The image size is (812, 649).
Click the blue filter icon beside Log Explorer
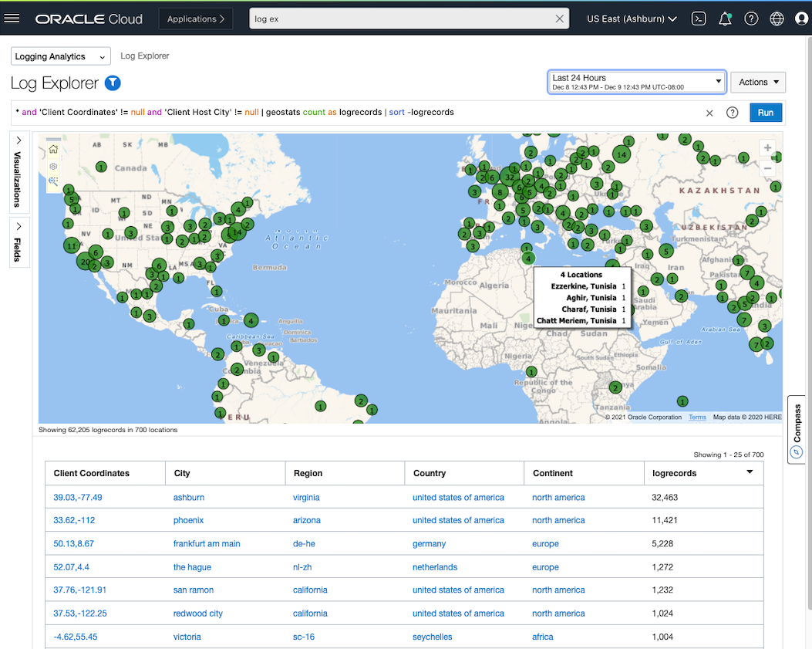pos(113,83)
